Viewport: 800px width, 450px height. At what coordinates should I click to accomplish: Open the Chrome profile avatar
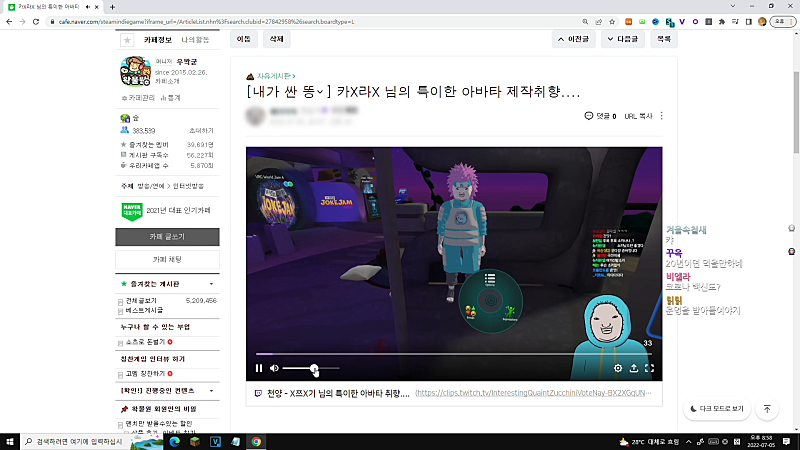point(762,21)
